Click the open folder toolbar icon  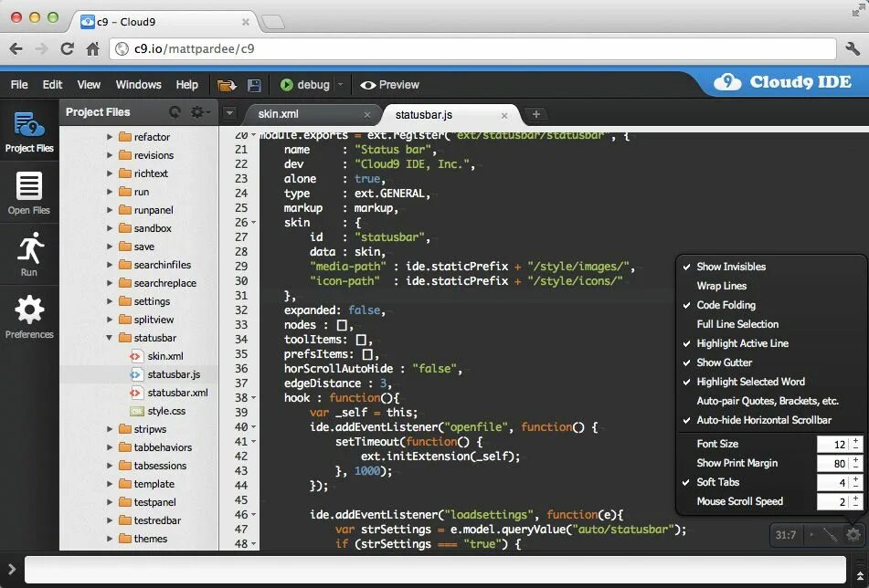226,85
